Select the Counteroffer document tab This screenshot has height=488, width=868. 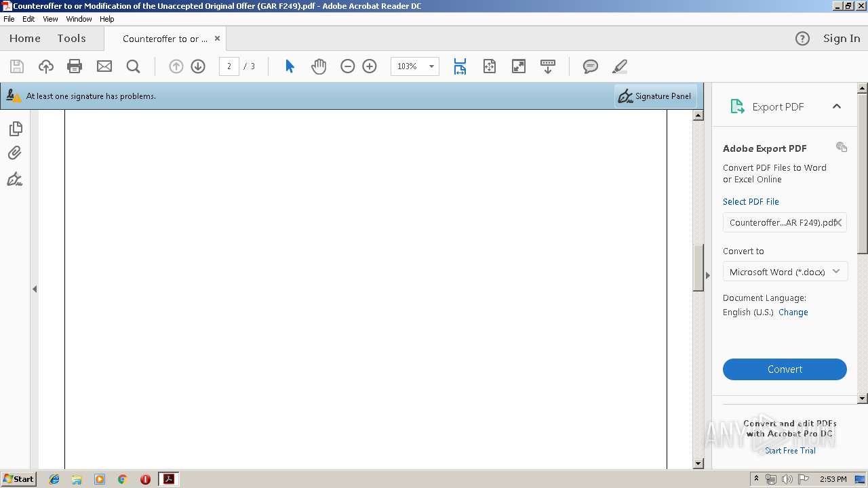165,39
